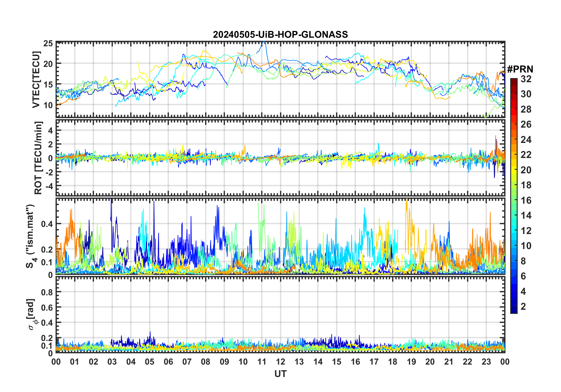Pick the orange PRN 24 band on colorbar
This screenshot has height=392, width=561.
pos(514,139)
